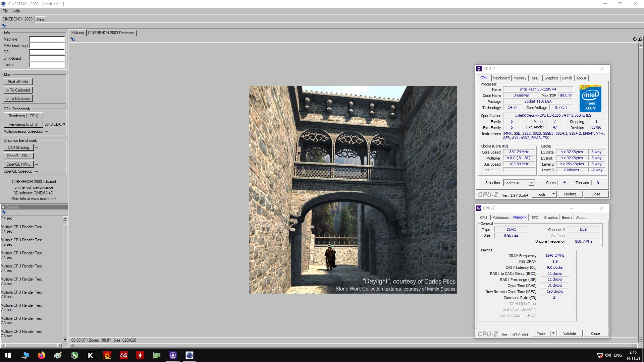The width and height of the screenshot is (644, 362).
Task: Send results with To Database button
Action: [x=18, y=99]
